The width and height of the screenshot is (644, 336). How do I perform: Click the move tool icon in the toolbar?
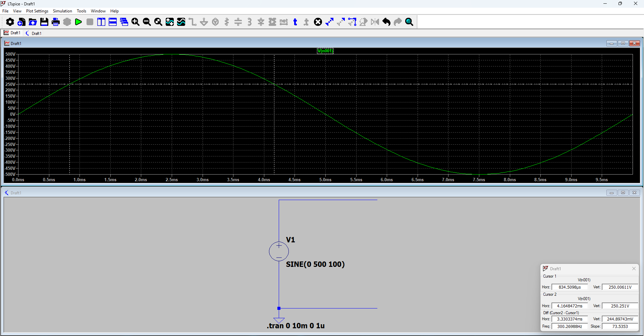click(341, 22)
